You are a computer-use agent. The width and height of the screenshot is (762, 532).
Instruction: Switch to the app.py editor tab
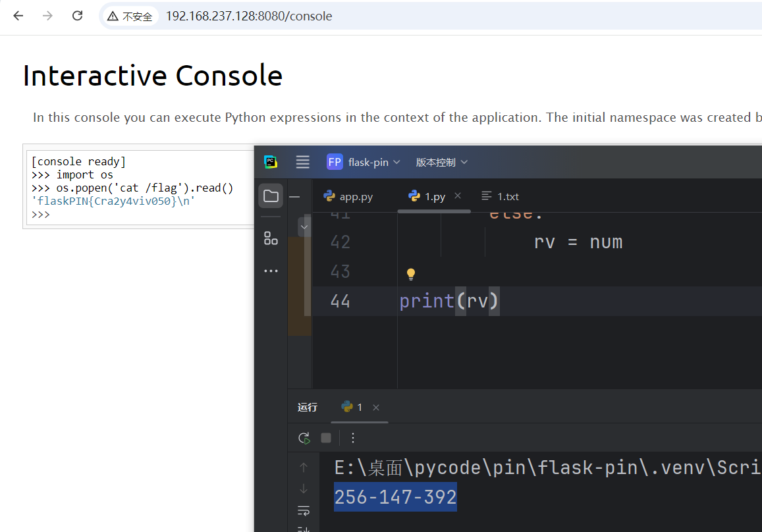click(x=348, y=196)
